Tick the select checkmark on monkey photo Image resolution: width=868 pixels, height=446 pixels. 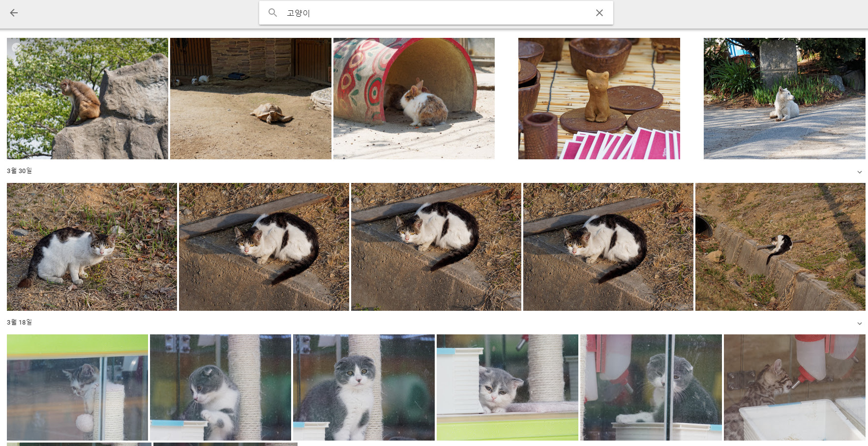click(x=16, y=47)
